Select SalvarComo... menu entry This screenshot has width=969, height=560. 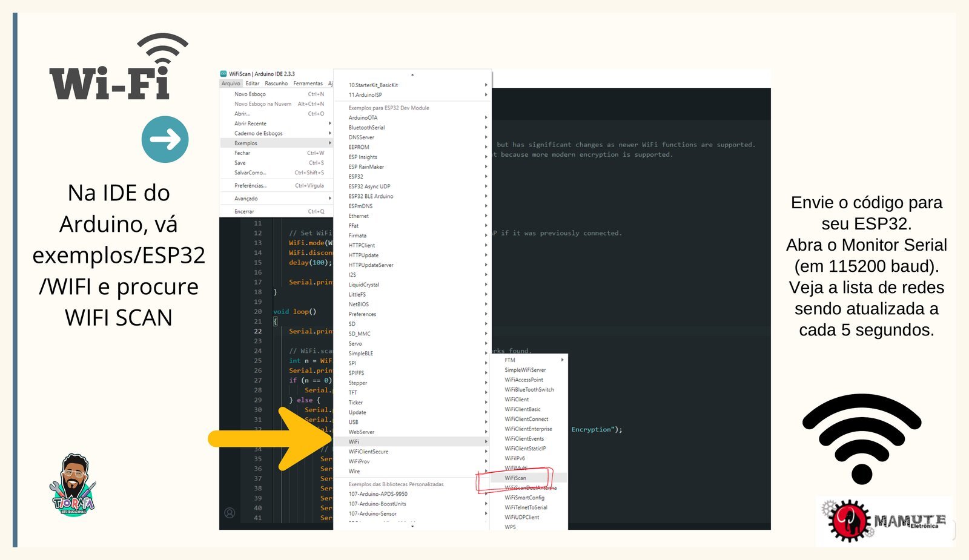pos(276,173)
